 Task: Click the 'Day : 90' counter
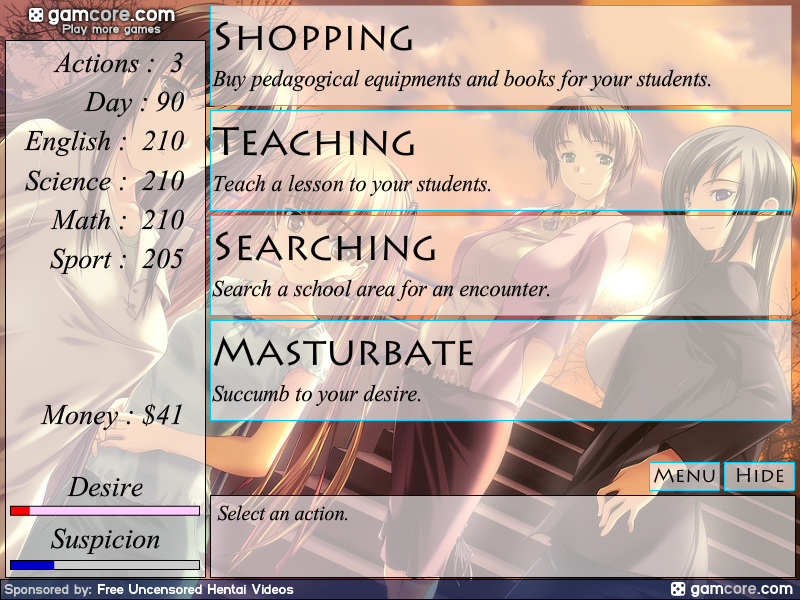pos(134,103)
